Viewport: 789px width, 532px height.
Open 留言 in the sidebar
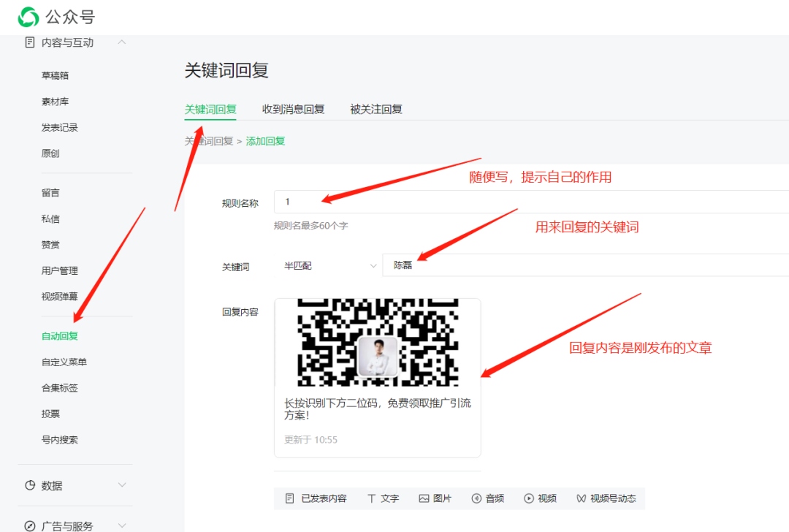tap(50, 193)
